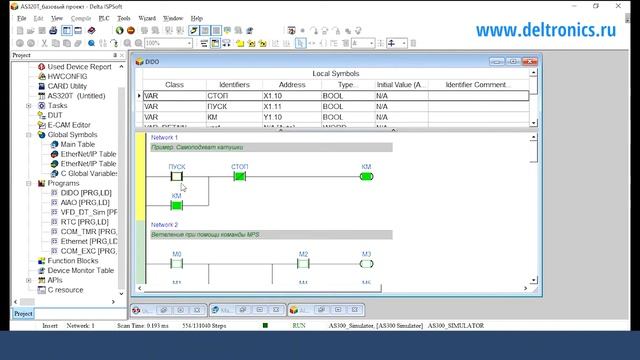Click the Local Symbols scroll down arrow
The height and width of the screenshot is (360, 640).
click(x=533, y=123)
